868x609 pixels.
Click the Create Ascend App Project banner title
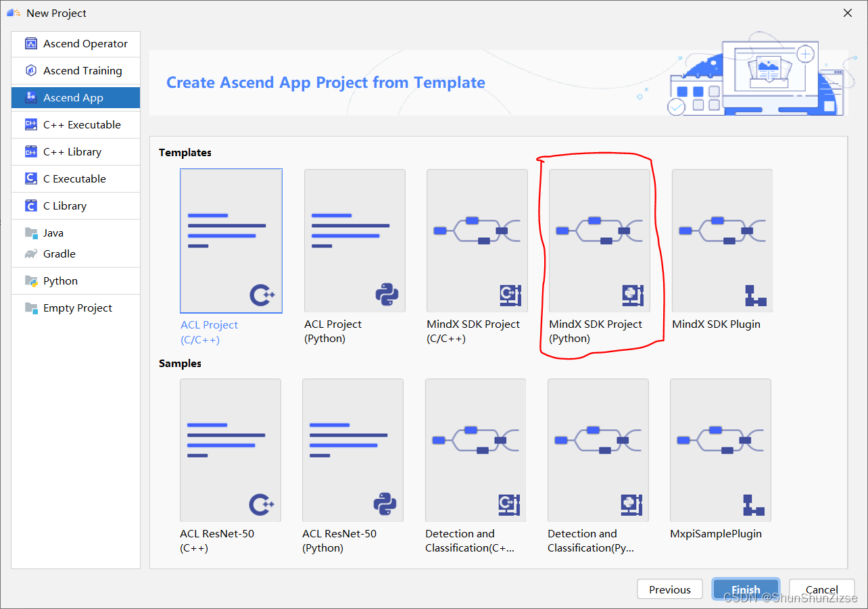tap(326, 82)
